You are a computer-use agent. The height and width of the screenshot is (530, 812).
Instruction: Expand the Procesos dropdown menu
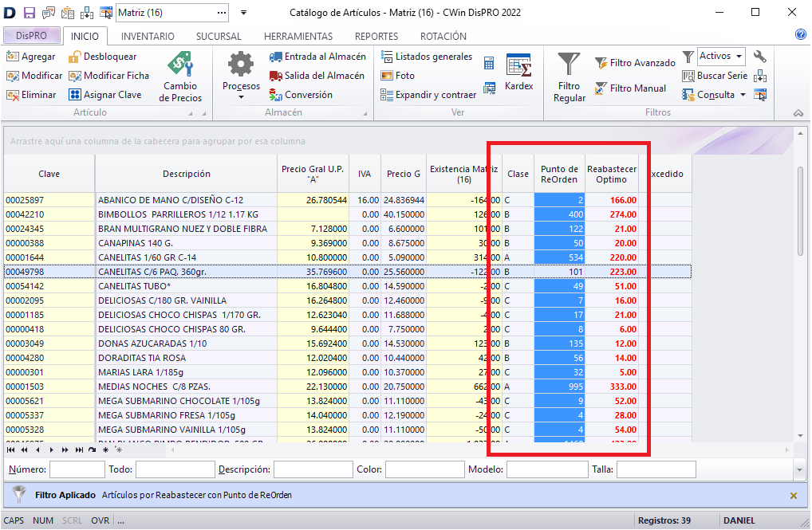(241, 86)
